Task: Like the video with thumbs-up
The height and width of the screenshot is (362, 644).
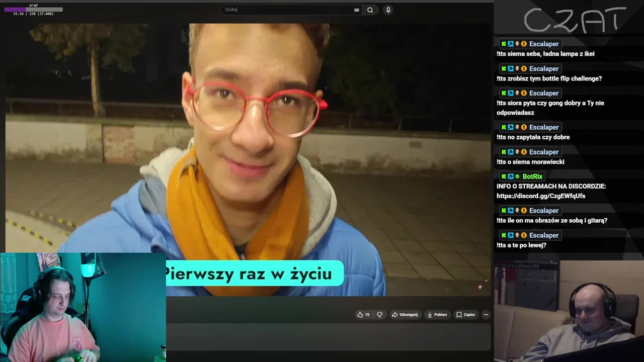Action: 363,315
